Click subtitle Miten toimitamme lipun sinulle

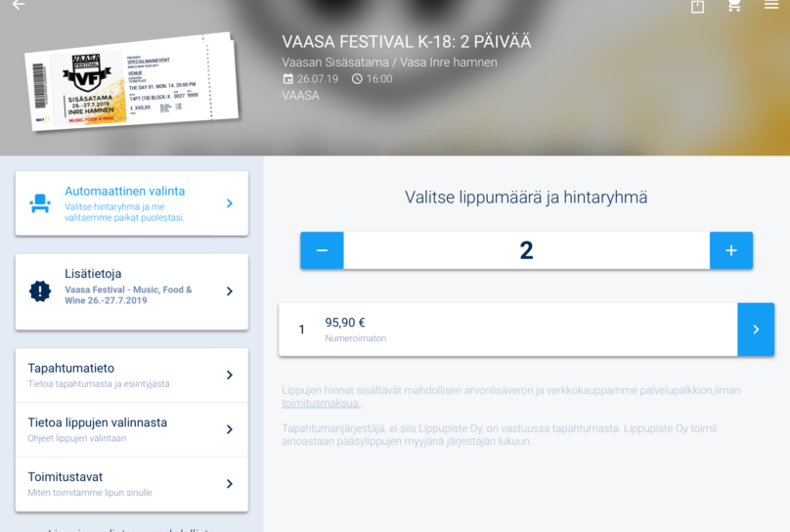coord(90,493)
